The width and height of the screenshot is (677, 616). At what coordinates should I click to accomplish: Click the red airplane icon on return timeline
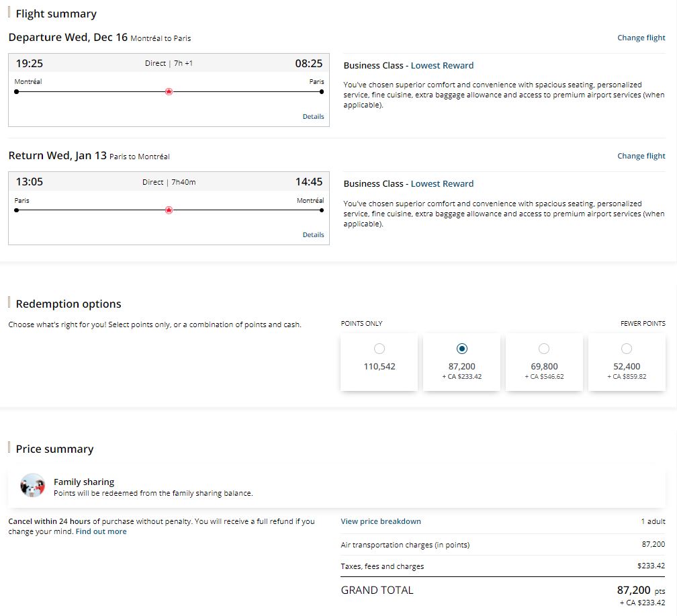click(x=169, y=210)
